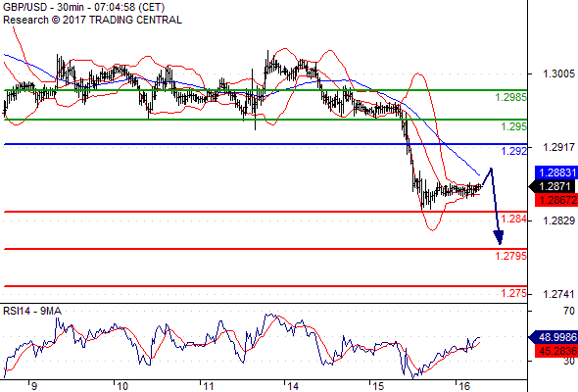Click the 1.275 red support label
This screenshot has height=392, width=578.
point(513,293)
